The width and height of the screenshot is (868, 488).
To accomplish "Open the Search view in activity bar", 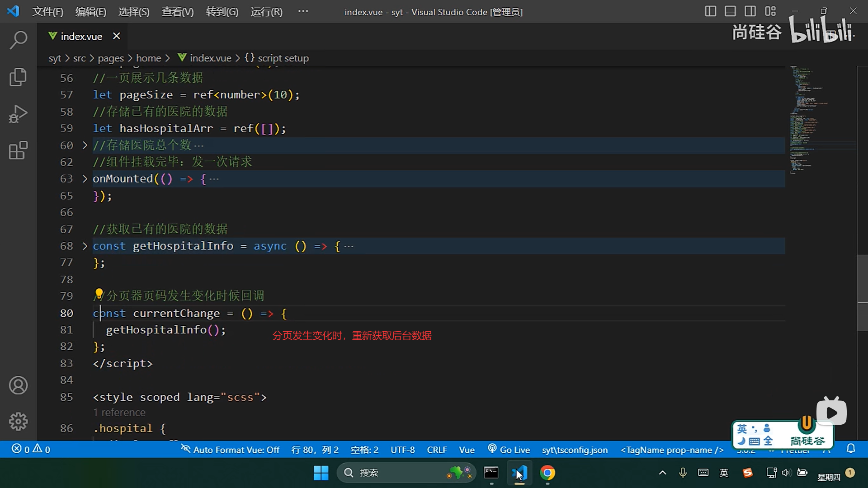I will point(18,40).
